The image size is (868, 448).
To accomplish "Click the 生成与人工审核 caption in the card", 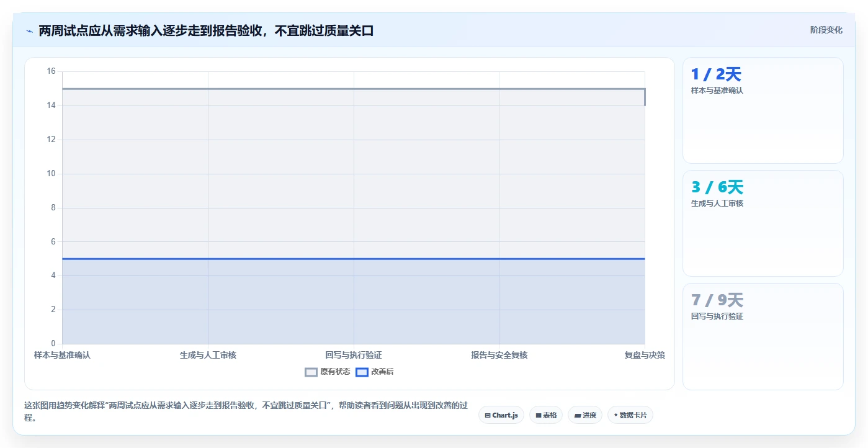I will [717, 204].
